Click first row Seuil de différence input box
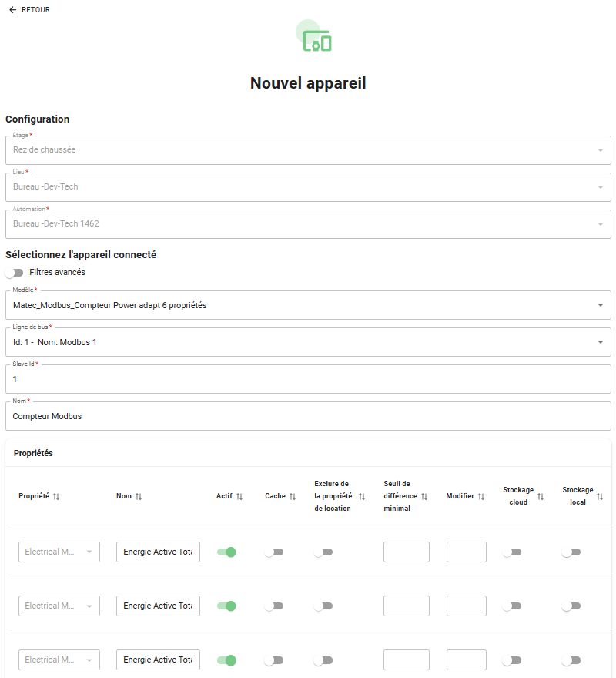This screenshot has width=616, height=678. [407, 552]
